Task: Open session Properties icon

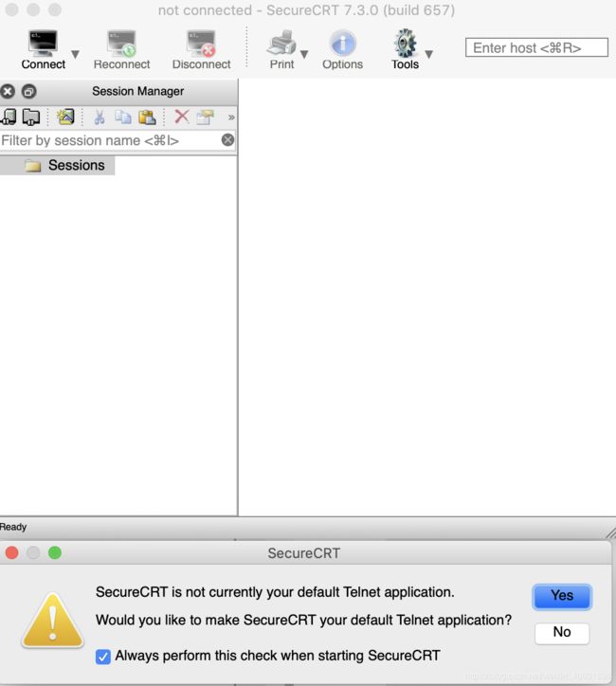Action: (206, 117)
